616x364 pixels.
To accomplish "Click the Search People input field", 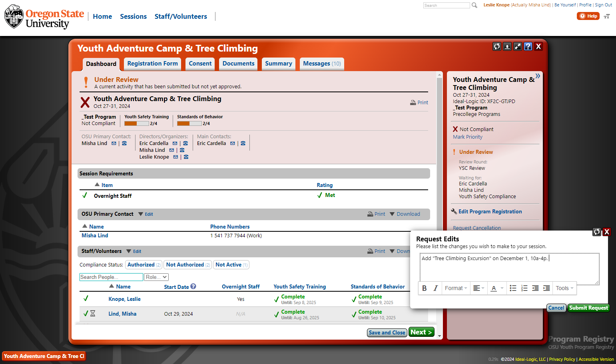I will 111,277.
